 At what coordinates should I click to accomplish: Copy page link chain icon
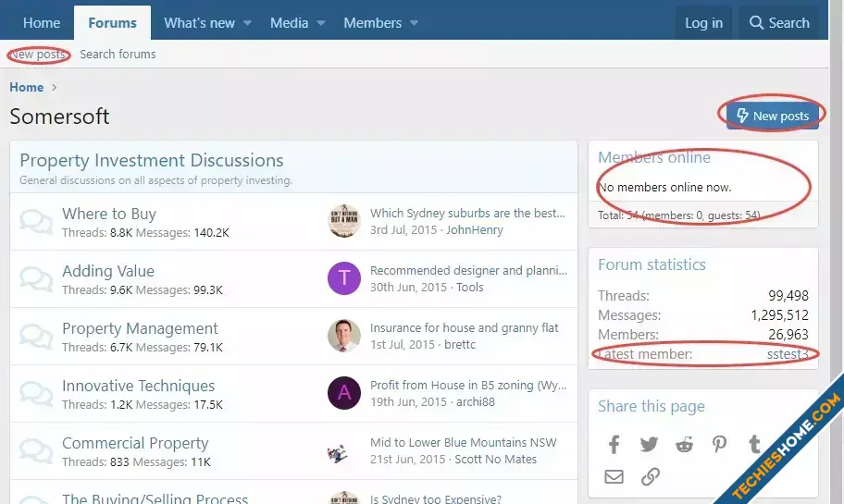point(651,476)
